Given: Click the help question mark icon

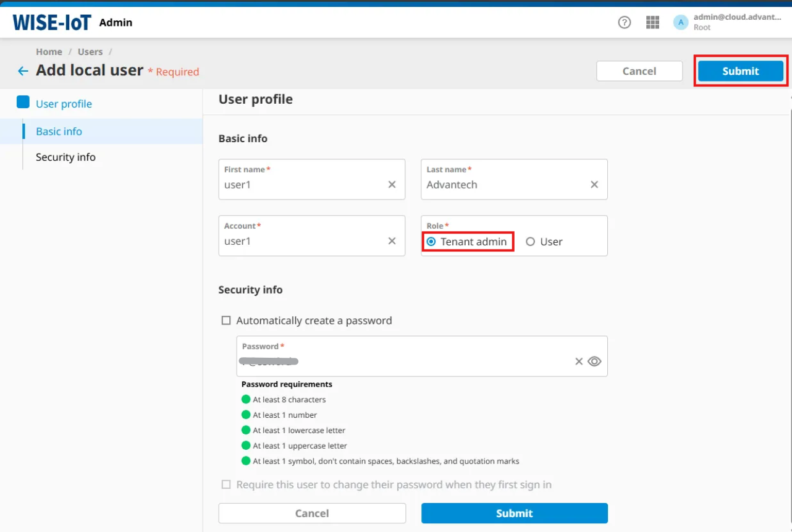Looking at the screenshot, I should point(625,23).
